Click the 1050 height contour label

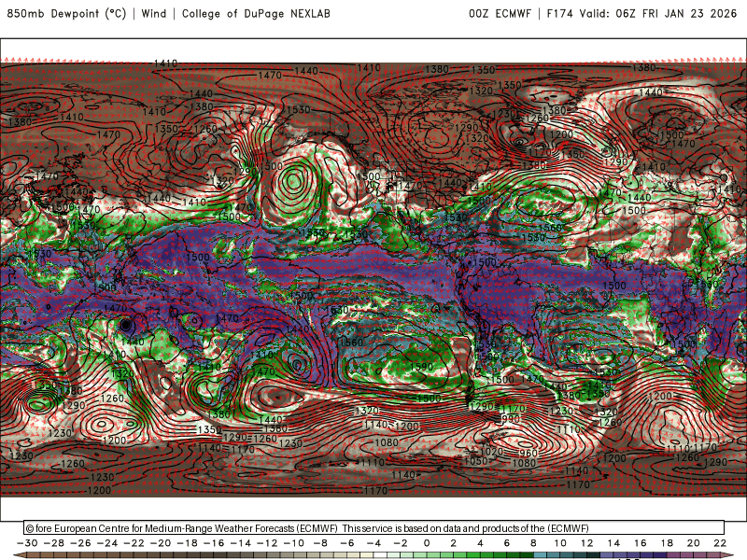pos(476,461)
